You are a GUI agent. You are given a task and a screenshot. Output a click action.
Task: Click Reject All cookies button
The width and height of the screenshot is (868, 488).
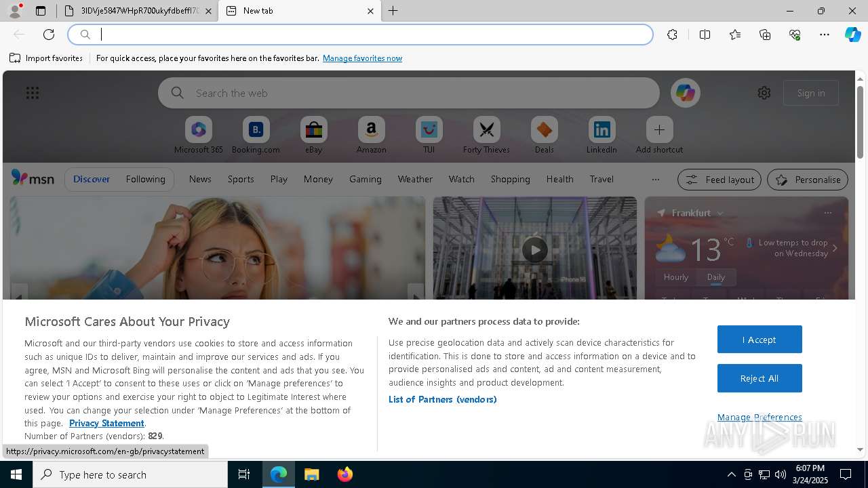tap(759, 378)
